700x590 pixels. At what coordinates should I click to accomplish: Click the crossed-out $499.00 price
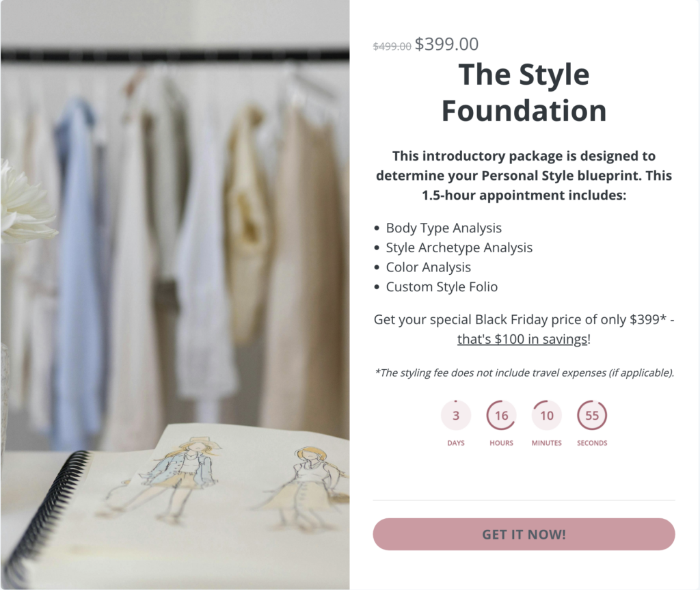click(x=392, y=46)
